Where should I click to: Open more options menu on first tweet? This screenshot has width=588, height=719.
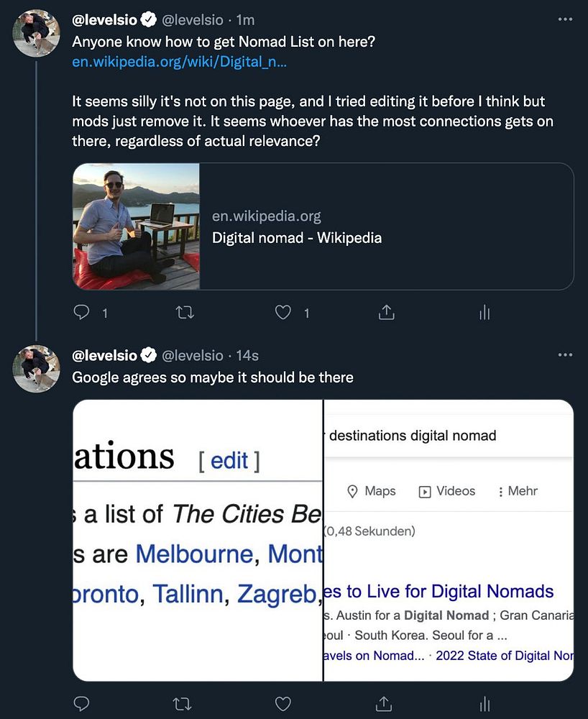565,20
